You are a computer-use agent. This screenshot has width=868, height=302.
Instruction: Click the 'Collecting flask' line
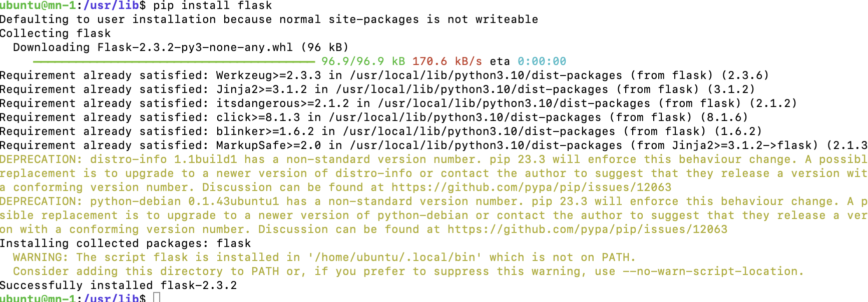tap(55, 33)
